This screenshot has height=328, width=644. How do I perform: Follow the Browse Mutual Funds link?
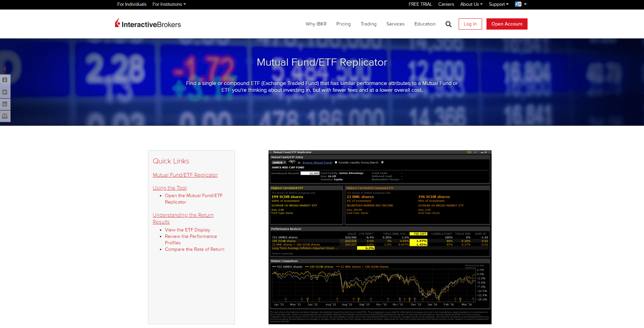[x=317, y=162]
